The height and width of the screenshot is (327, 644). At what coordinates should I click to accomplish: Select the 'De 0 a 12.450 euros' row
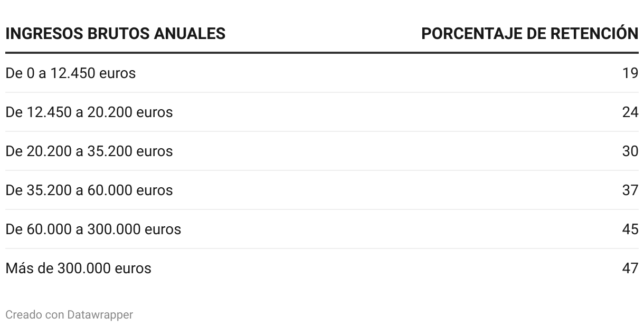click(322, 73)
